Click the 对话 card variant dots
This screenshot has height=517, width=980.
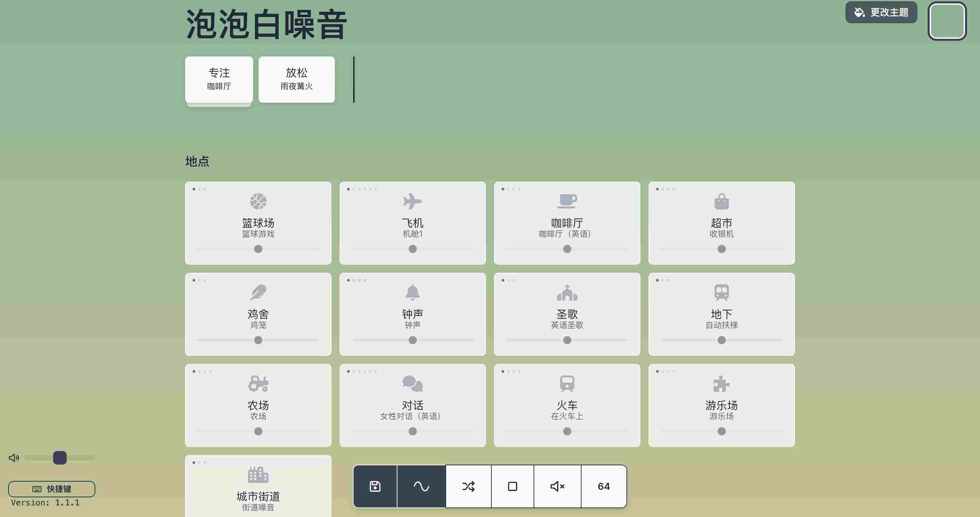(x=361, y=371)
